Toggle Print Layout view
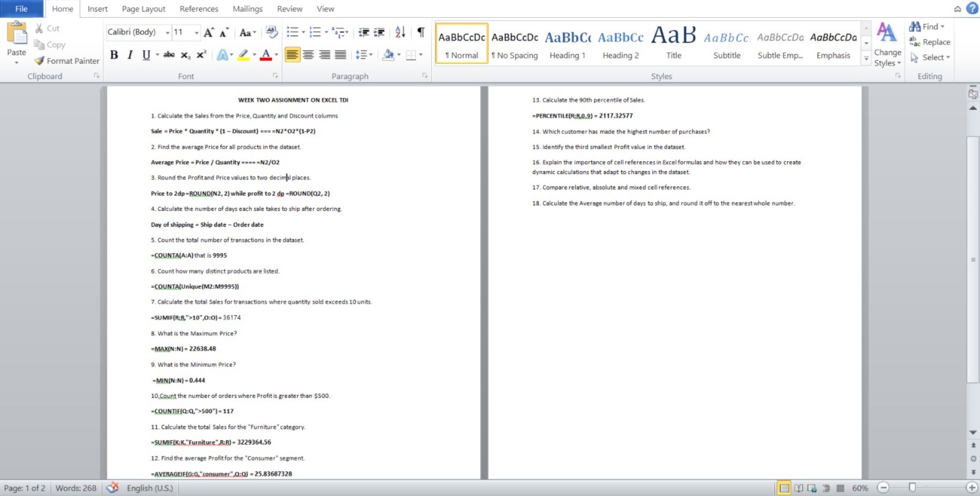 pos(783,488)
